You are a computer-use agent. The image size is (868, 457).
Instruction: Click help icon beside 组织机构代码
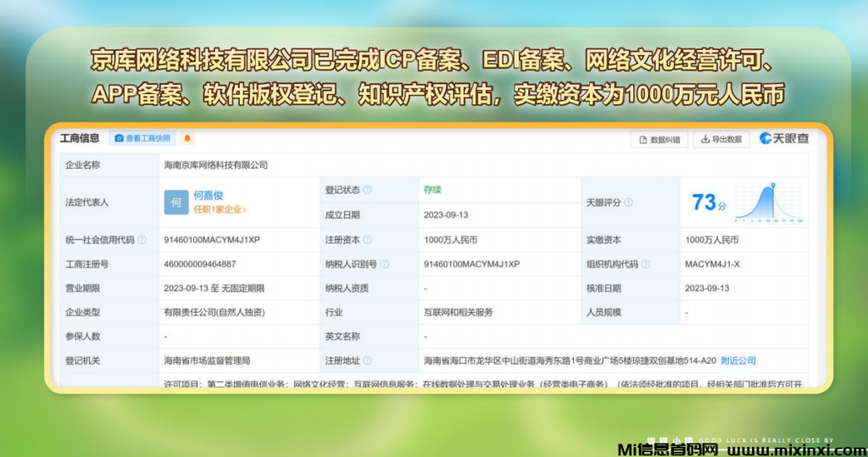point(645,265)
